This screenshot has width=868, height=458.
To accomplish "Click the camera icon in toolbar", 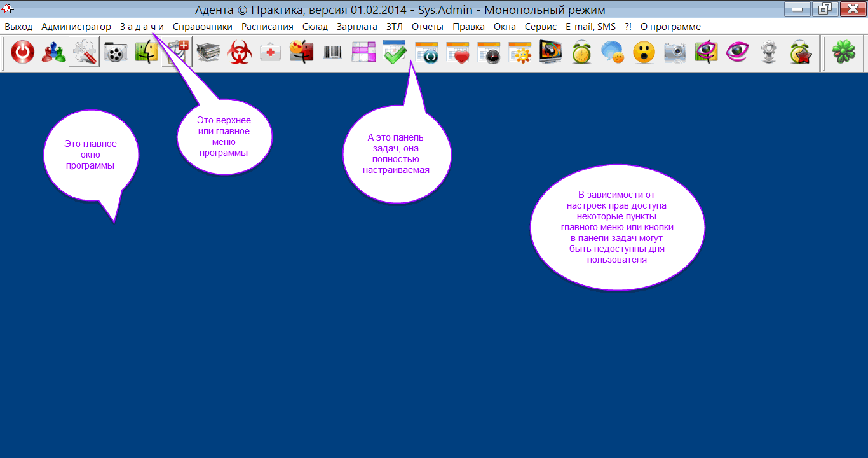I will 675,53.
